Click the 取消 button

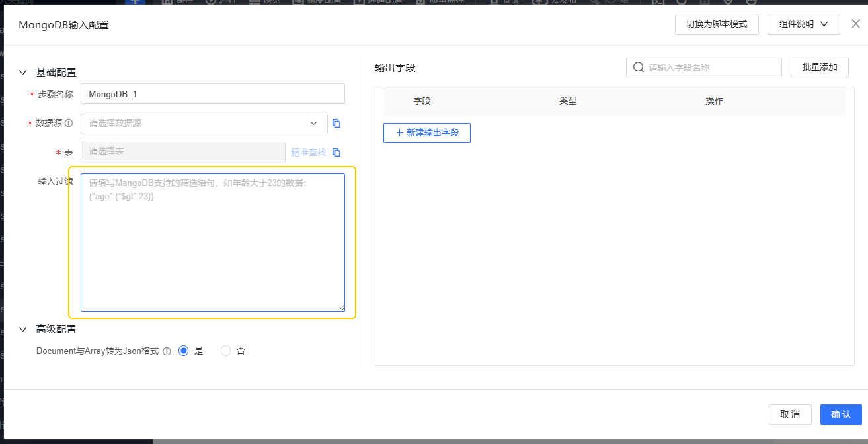[790, 415]
